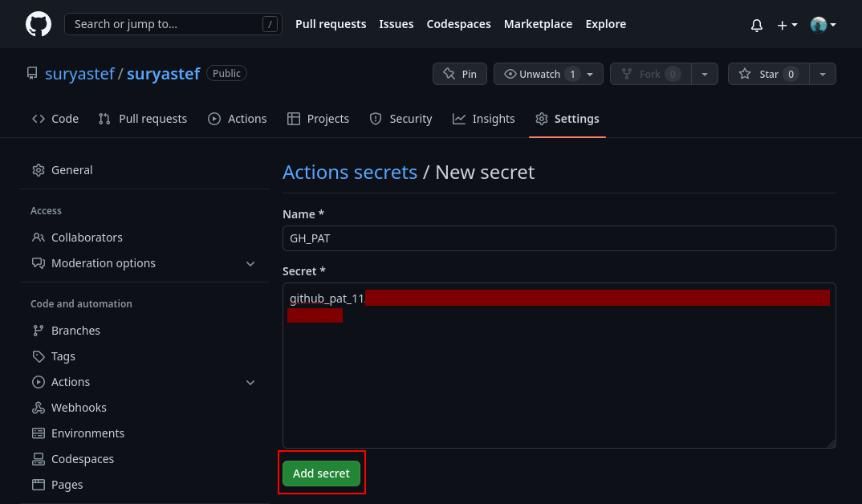Viewport: 862px width, 504px height.
Task: Click the sidebar Codespaces icon
Action: coord(39,459)
